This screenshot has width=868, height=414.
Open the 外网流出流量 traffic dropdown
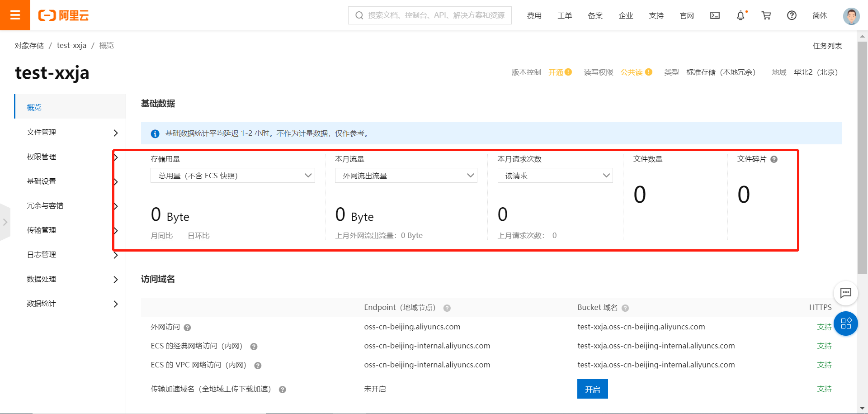point(406,175)
